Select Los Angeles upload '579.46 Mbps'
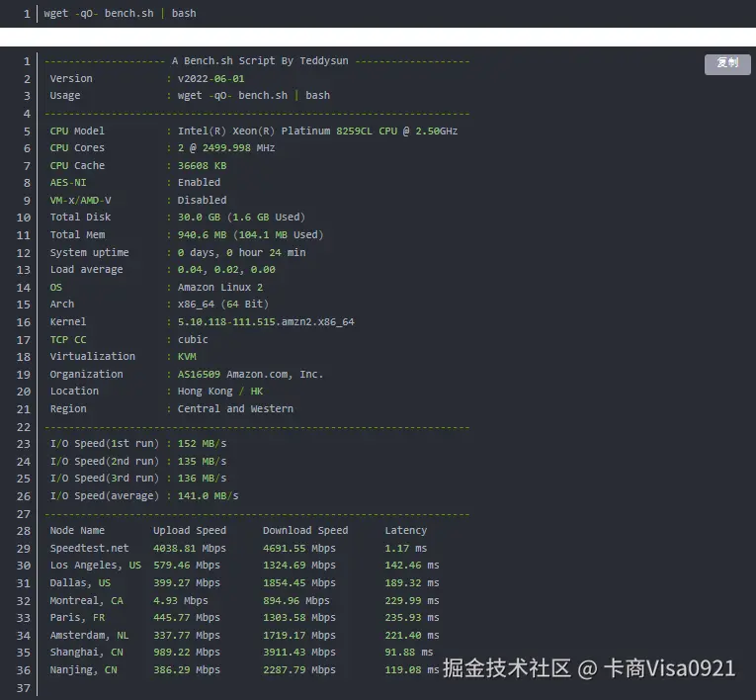Viewport: 756px width, 700px height. click(187, 566)
